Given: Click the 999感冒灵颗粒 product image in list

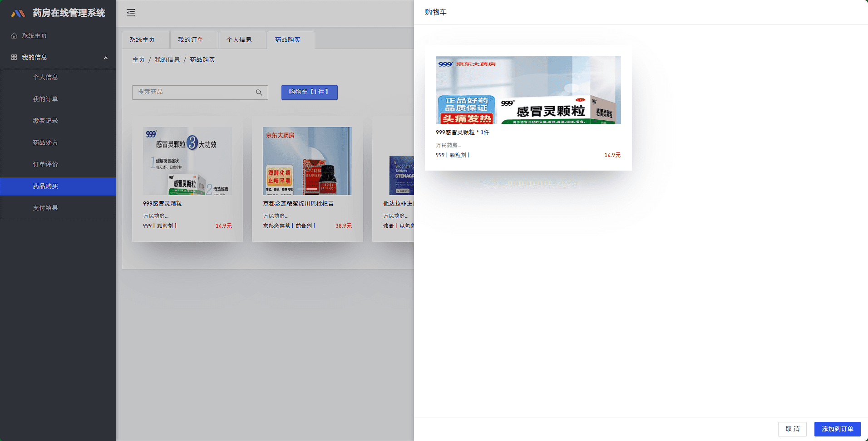Looking at the screenshot, I should [187, 161].
